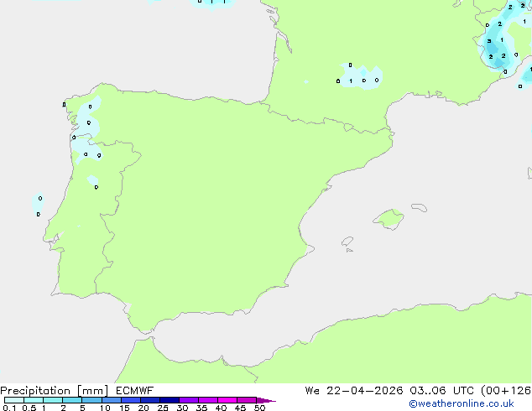Click the above-50 mm arrow tip of the legend
Viewport: 532px width, 411px height.
[x=266, y=400]
